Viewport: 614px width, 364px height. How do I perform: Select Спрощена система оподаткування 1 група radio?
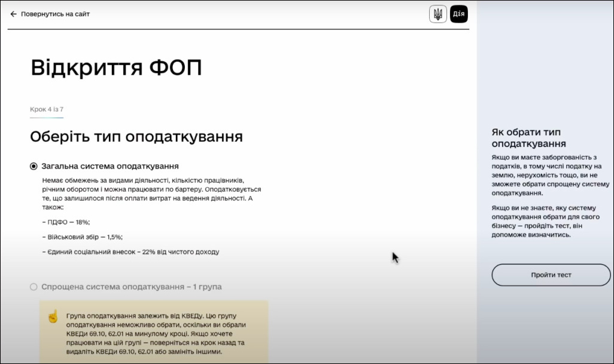(x=34, y=286)
